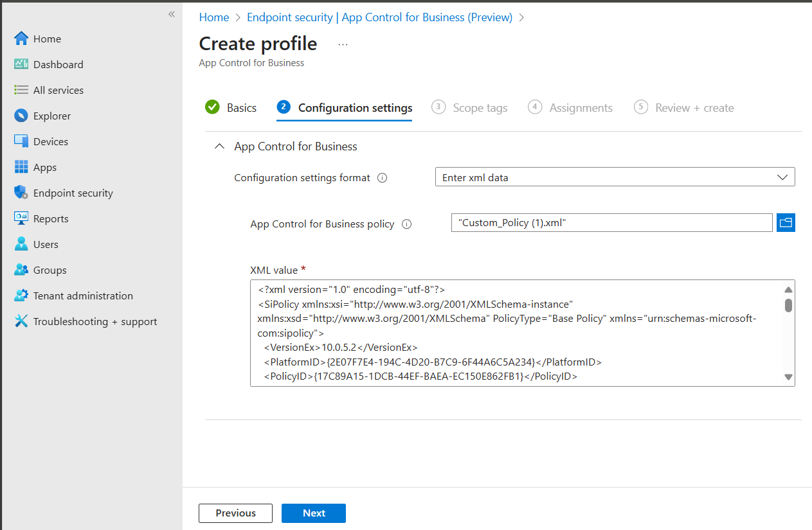Collapse the App Control for Business section
This screenshot has height=530, width=812.
coord(220,146)
